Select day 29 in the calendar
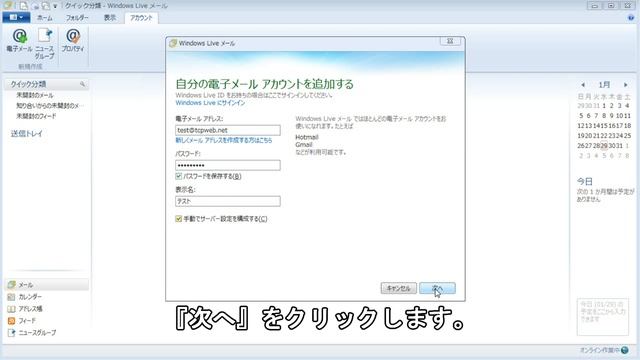The width and height of the screenshot is (640, 360). pos(604,146)
